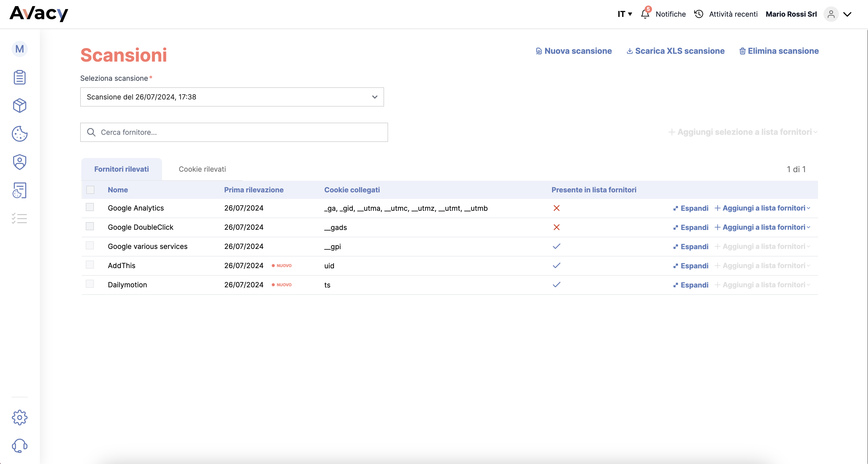Click the Mario Rossi Srl account name
868x464 pixels.
(x=791, y=14)
